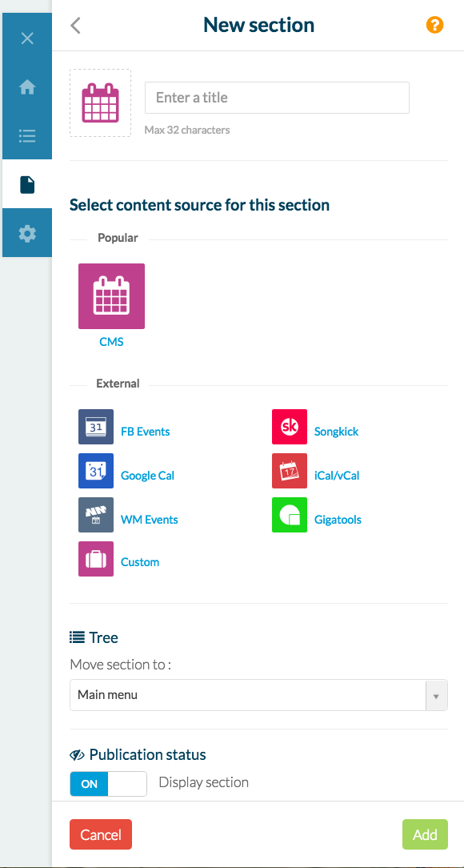Open the orange help question mark
This screenshot has height=868, width=464.
pyautogui.click(x=434, y=25)
